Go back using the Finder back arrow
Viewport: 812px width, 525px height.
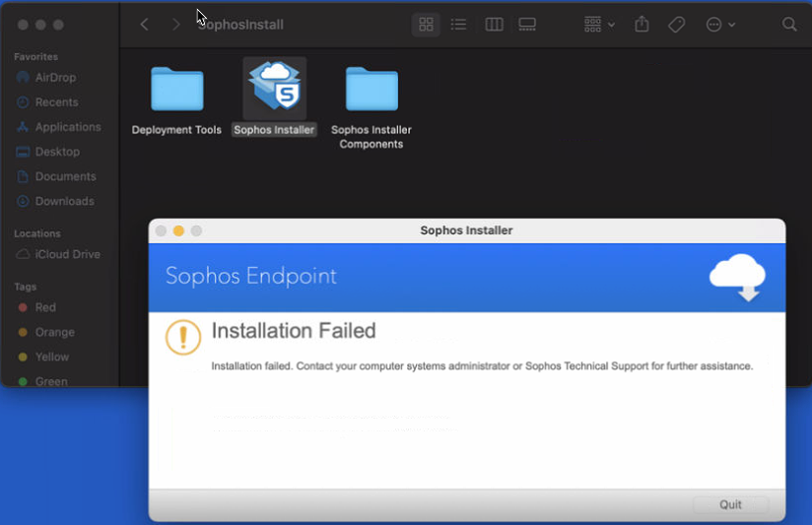click(145, 25)
